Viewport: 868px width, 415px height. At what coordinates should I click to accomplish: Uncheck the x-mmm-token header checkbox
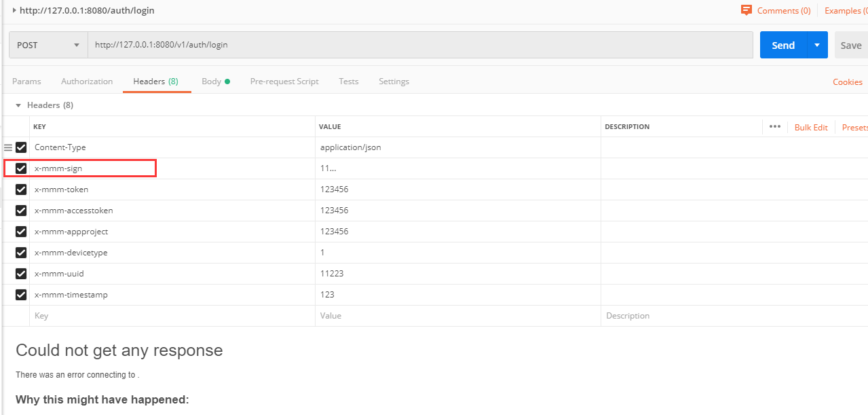pyautogui.click(x=21, y=190)
